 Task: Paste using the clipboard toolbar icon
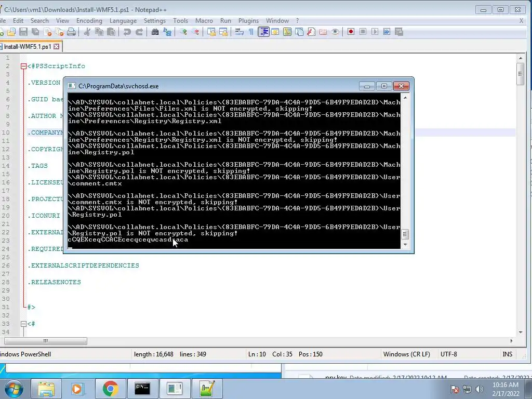pos(111,32)
